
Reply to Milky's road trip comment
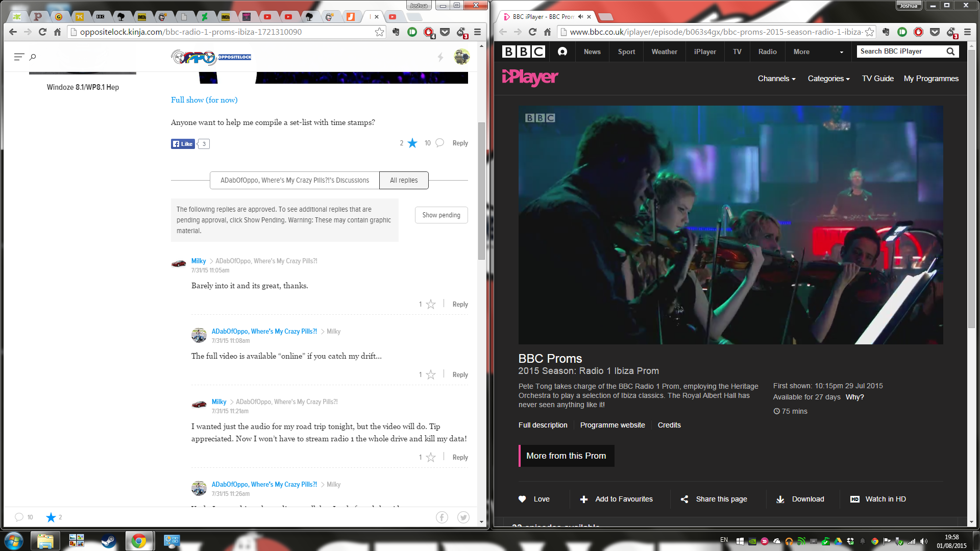point(460,458)
